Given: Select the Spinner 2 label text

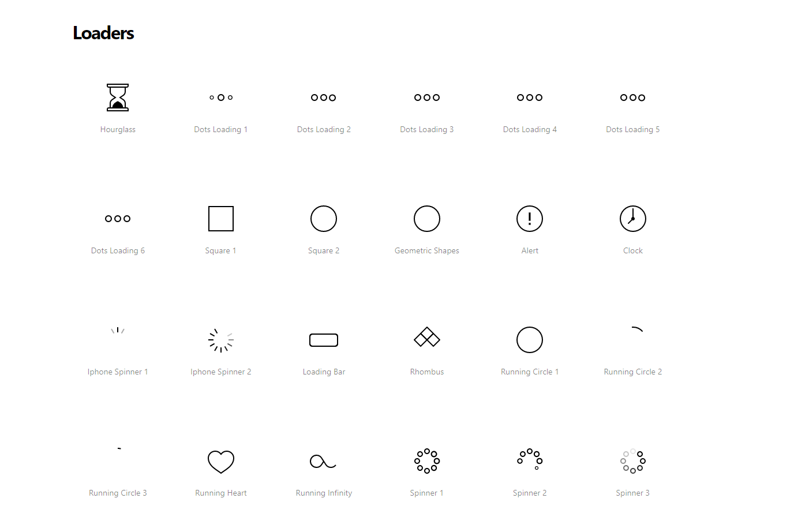Looking at the screenshot, I should point(530,493).
